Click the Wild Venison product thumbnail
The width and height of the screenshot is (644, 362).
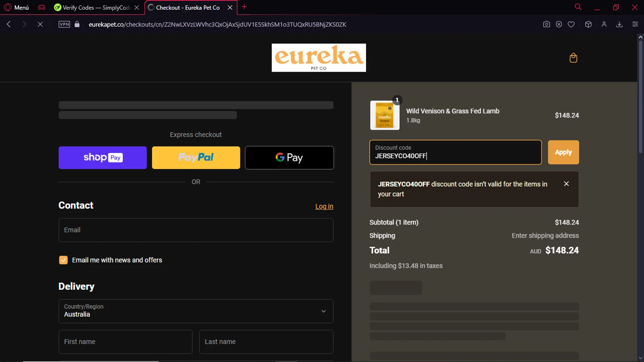pos(385,115)
